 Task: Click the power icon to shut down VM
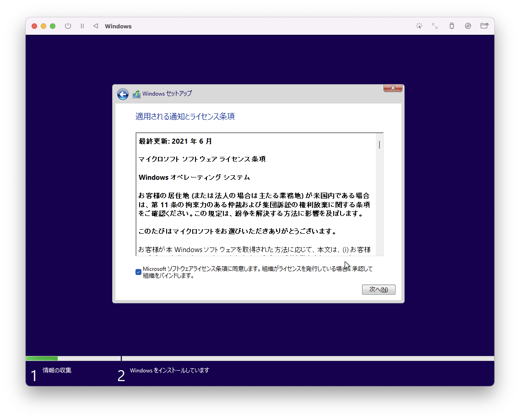tap(68, 26)
